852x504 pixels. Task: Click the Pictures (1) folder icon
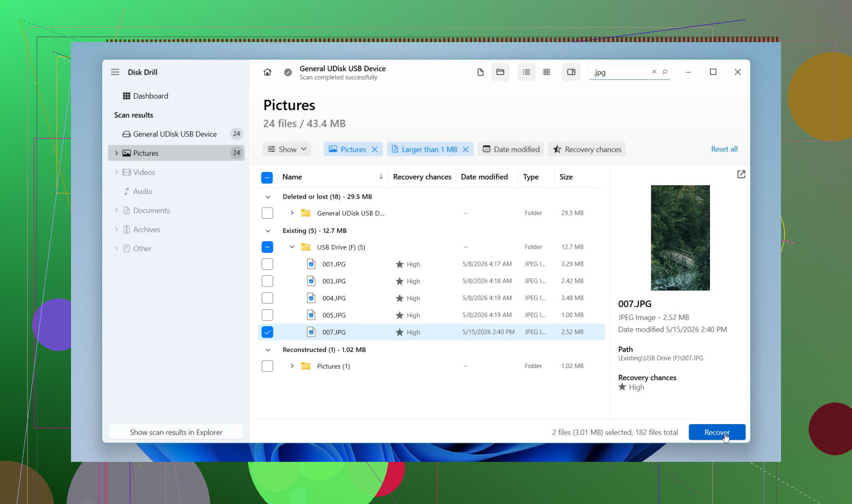tap(306, 366)
